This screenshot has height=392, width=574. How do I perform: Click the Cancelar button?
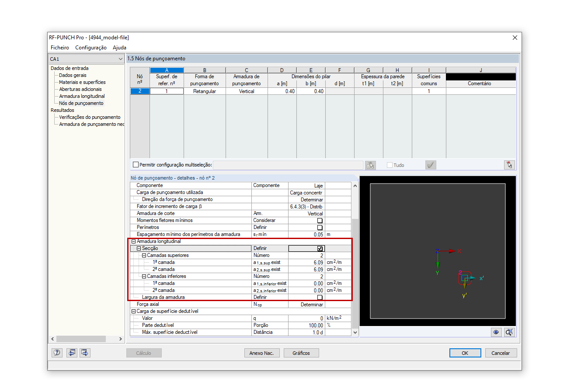coord(501,353)
